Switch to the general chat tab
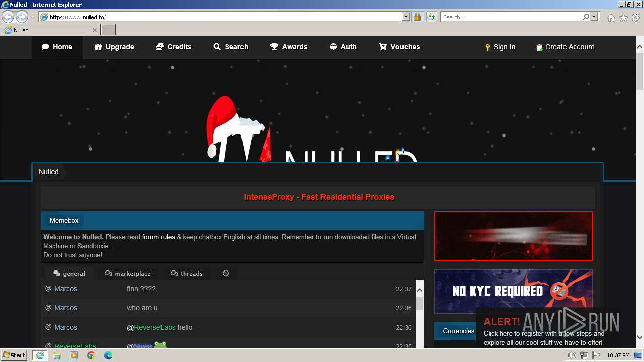 click(69, 273)
